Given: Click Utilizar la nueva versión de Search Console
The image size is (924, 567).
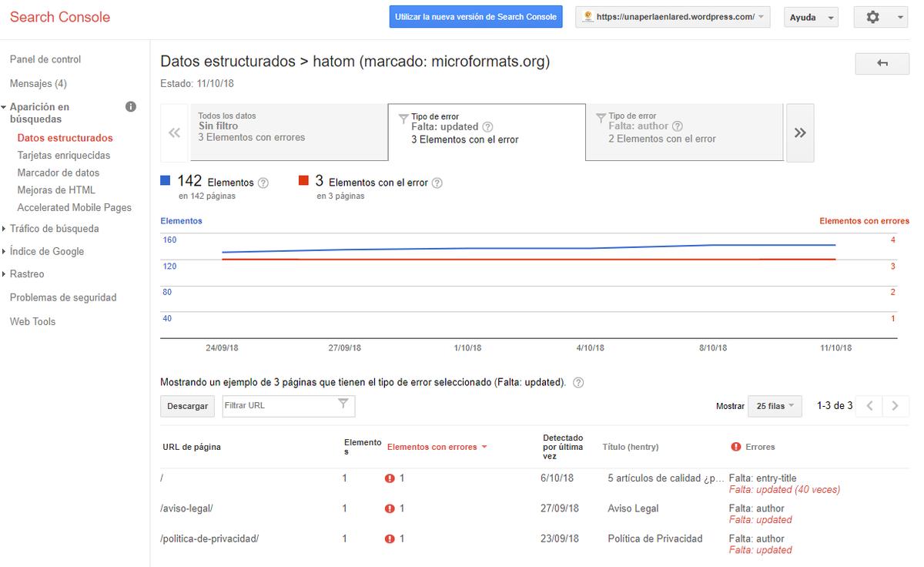Looking at the screenshot, I should (476, 15).
